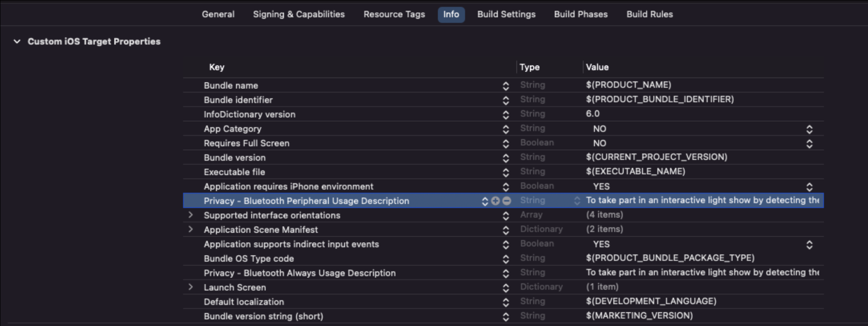
Task: Remove the selected row with minus icon
Action: [x=506, y=201]
